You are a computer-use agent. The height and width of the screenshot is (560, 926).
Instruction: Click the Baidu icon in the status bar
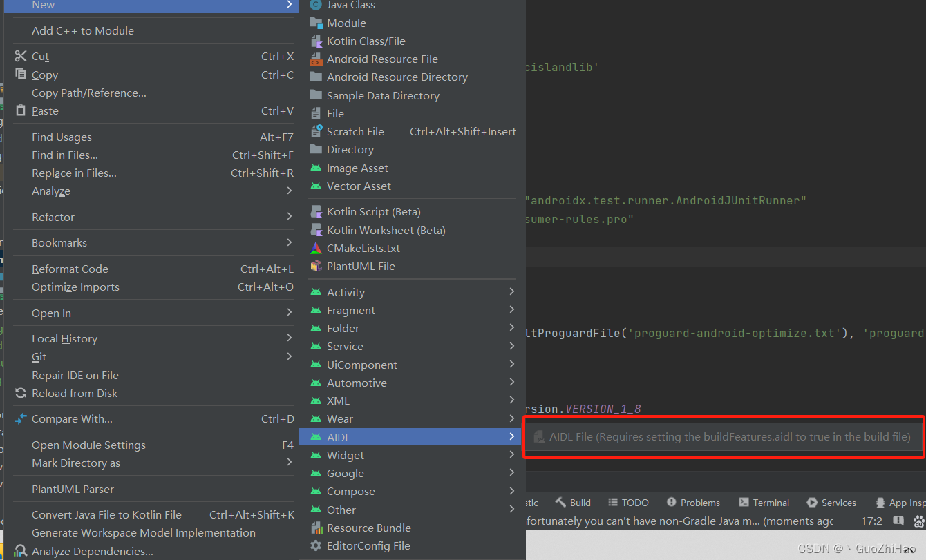[918, 521]
